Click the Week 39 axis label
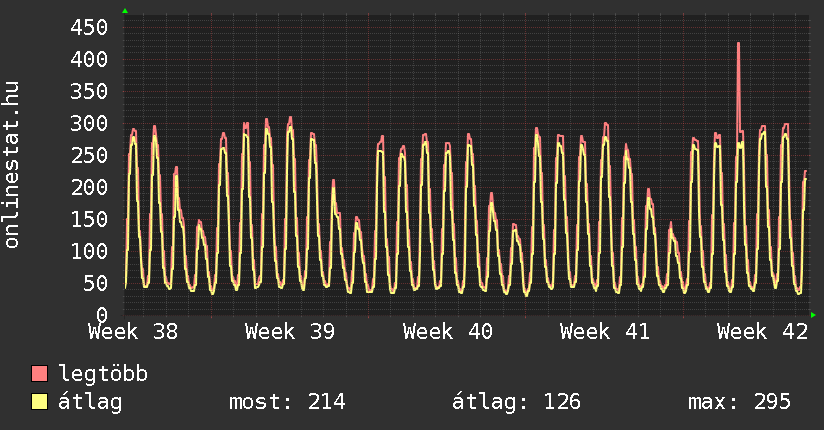The image size is (824, 430). point(290,331)
